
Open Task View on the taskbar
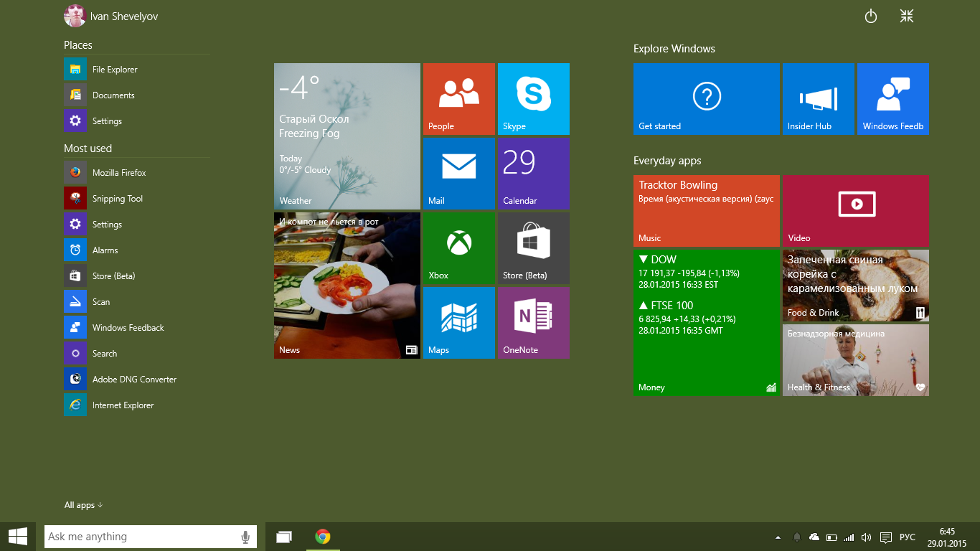[x=285, y=537]
